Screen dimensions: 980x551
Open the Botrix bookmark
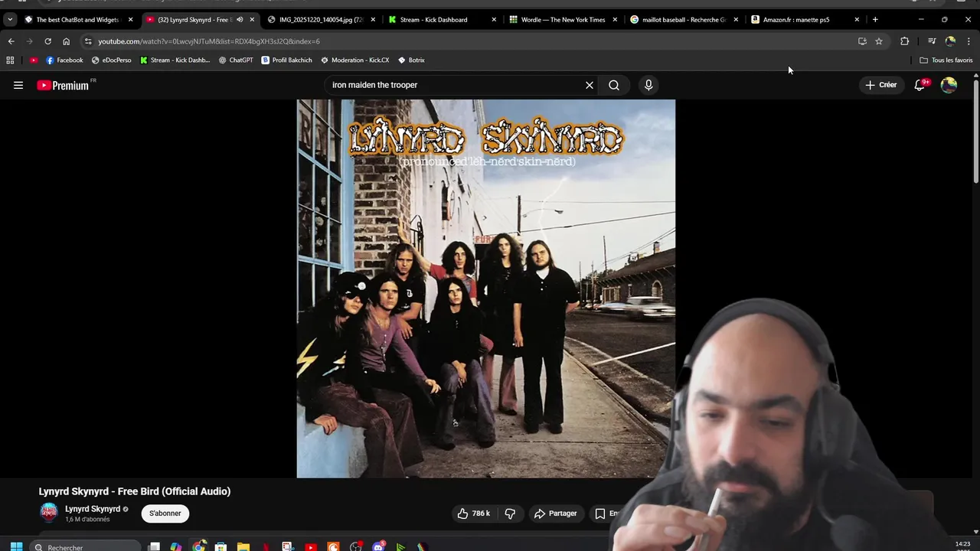click(411, 60)
